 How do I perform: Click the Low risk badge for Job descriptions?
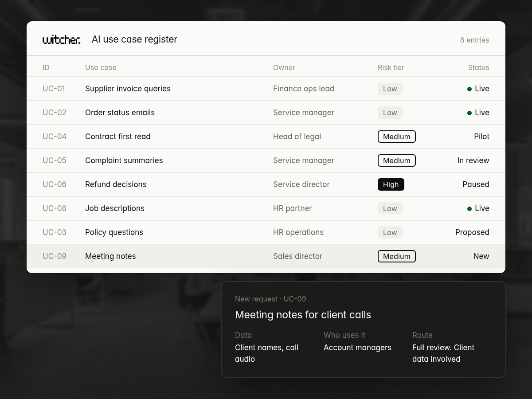pos(390,208)
